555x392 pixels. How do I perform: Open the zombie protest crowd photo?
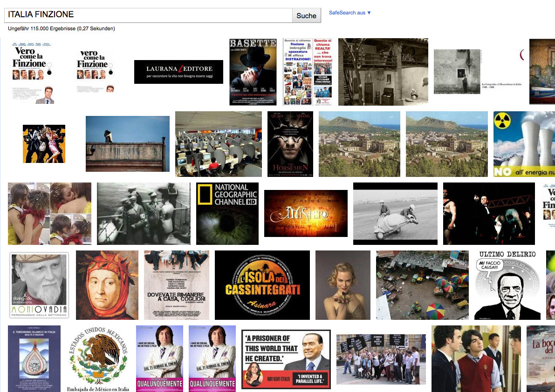point(381,359)
